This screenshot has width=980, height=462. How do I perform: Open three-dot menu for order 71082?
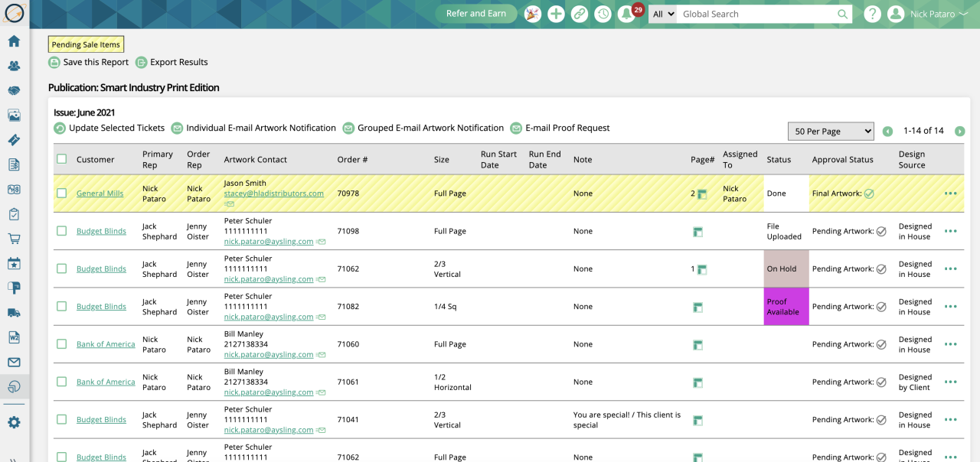[950, 307]
